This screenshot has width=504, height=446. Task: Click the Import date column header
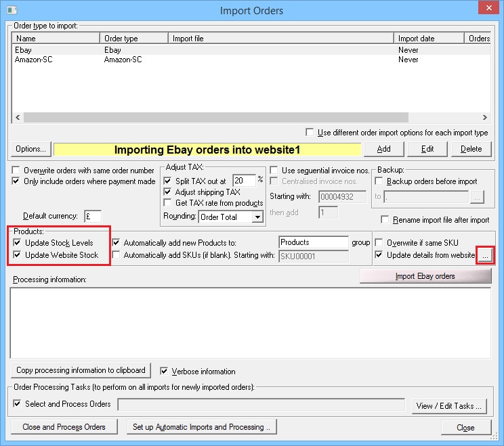coord(429,38)
